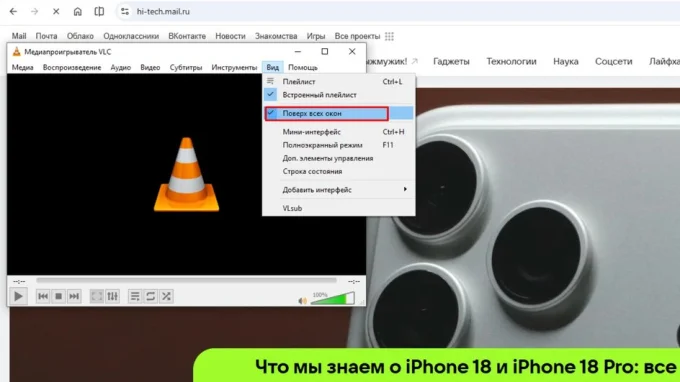Image resolution: width=680 pixels, height=382 pixels.
Task: Open Новости link
Action: [x=230, y=36]
